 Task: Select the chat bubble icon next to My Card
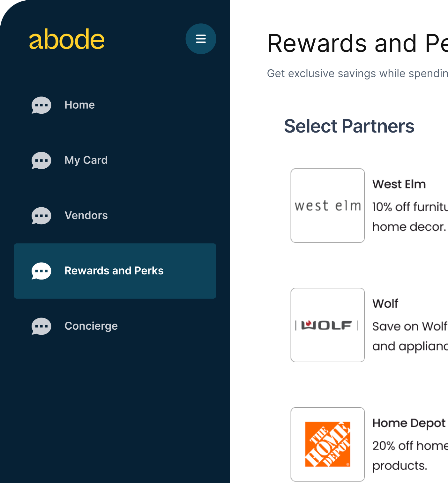(41, 161)
